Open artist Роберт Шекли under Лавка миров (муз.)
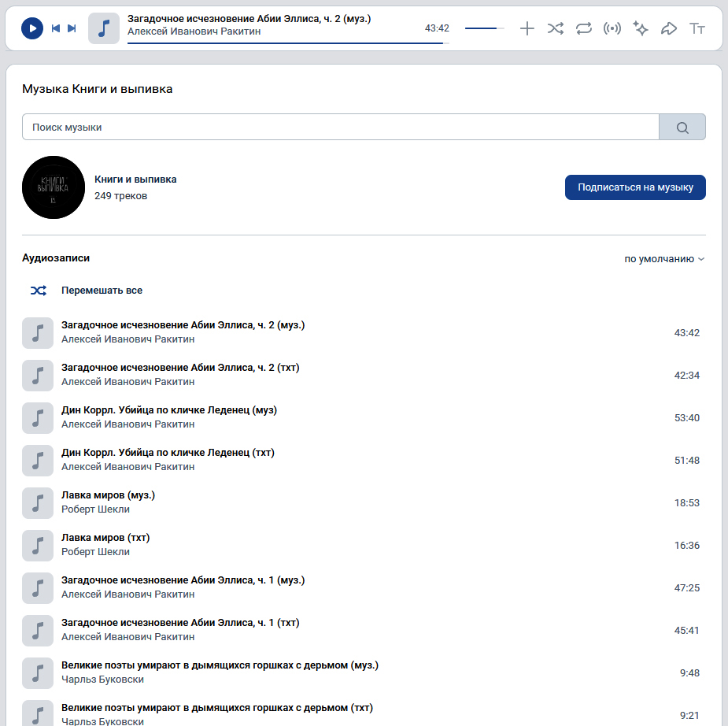Screen dimensions: 728x726 tap(96, 509)
